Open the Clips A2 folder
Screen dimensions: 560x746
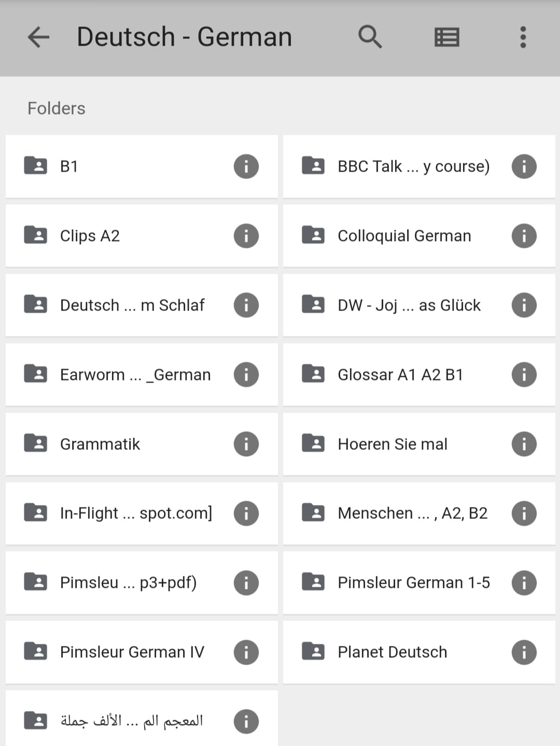(x=142, y=236)
